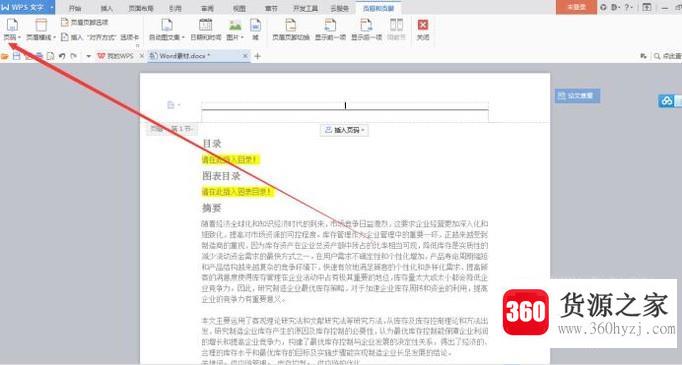682x365 pixels.
Task: Add a new document tab with plus
Action: [257, 56]
